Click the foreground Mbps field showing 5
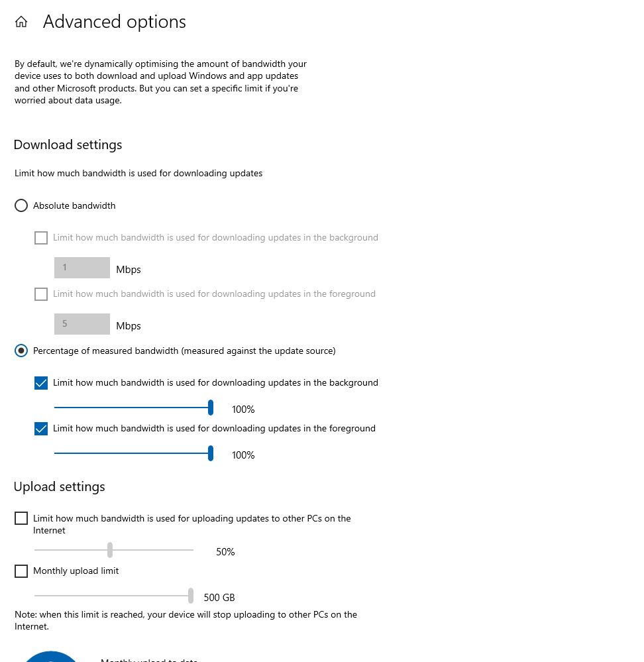Image resolution: width=644 pixels, height=662 pixels. tap(82, 324)
